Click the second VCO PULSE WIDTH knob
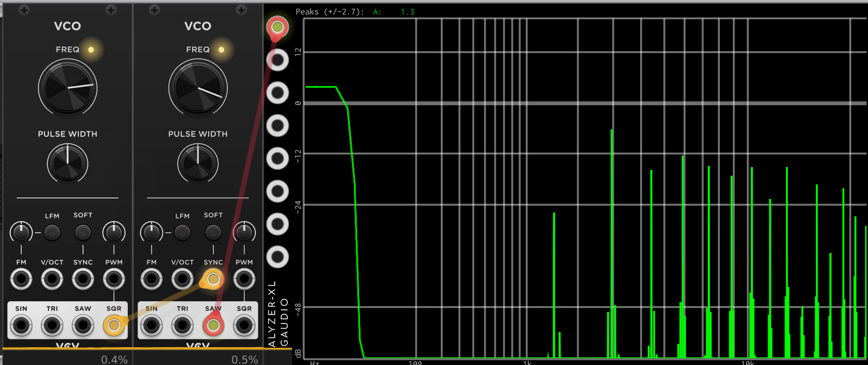The image size is (868, 365). [x=198, y=163]
